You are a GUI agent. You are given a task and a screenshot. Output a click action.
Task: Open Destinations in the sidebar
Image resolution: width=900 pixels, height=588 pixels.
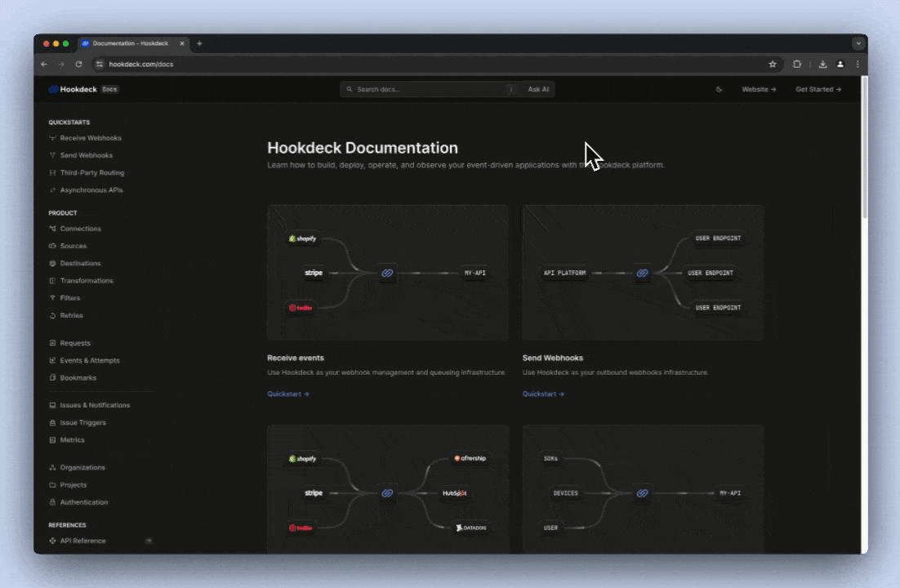80,263
